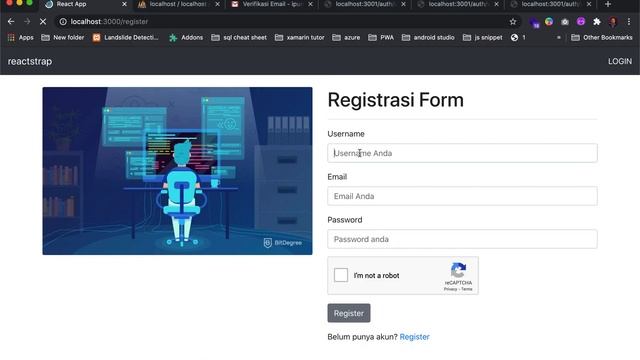The image size is (640, 360).
Task: Expand the PWA bookmark folder
Action: (381, 38)
